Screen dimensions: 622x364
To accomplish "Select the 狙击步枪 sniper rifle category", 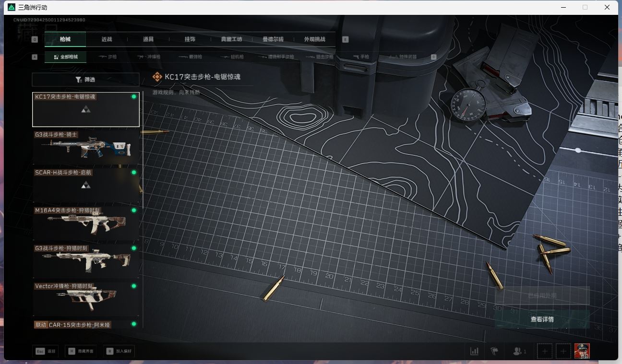I will [x=319, y=57].
